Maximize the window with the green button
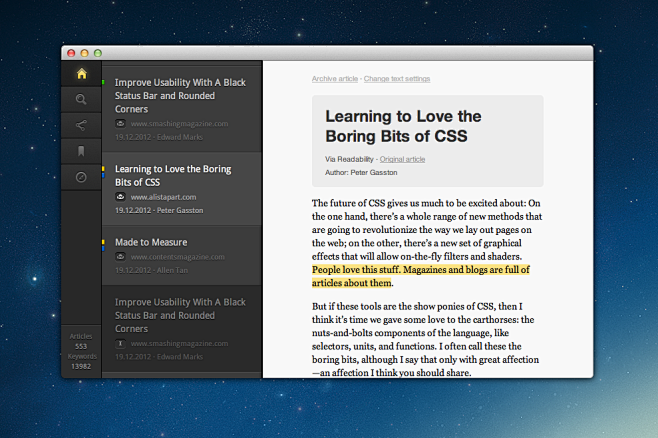This screenshot has width=658, height=438. 98,53
